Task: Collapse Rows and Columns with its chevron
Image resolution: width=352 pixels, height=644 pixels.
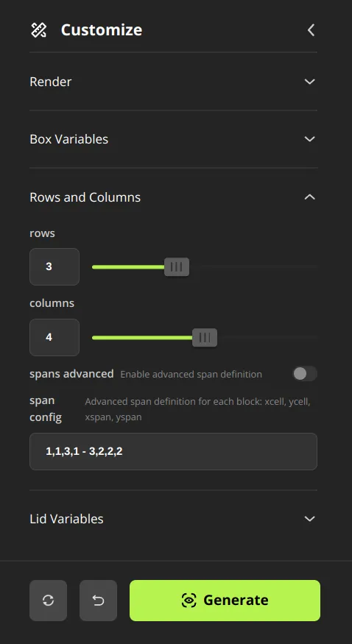Action: point(310,197)
